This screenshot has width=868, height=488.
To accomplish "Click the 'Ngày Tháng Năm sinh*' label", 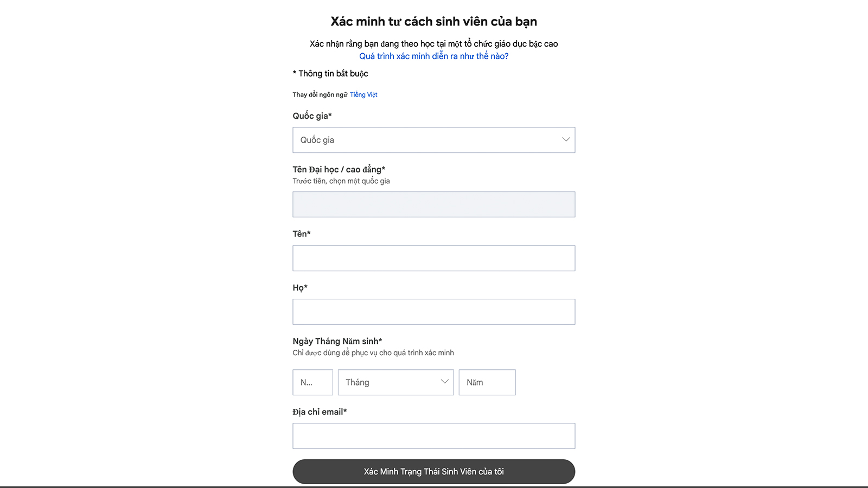I will click(337, 341).
